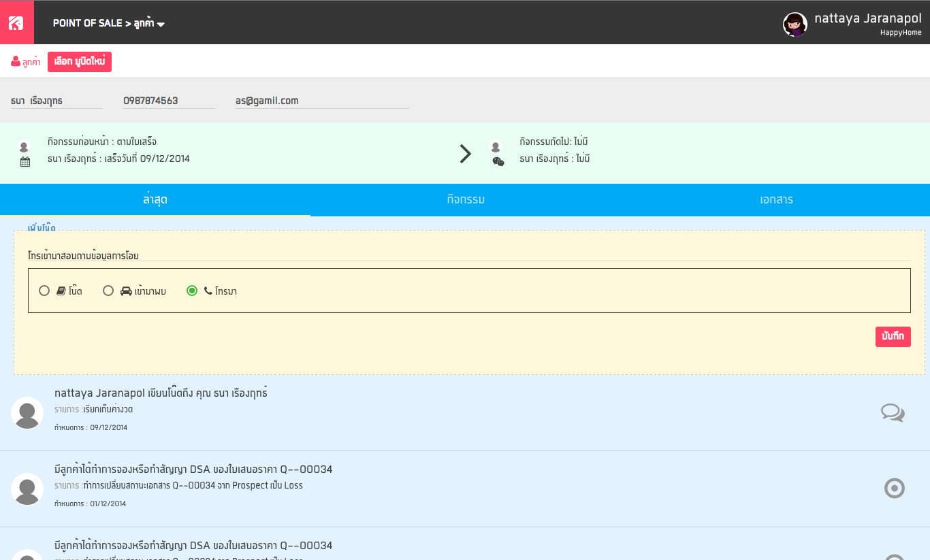This screenshot has width=930, height=560.
Task: Edit email field as@gamil.com
Action: [x=322, y=101]
